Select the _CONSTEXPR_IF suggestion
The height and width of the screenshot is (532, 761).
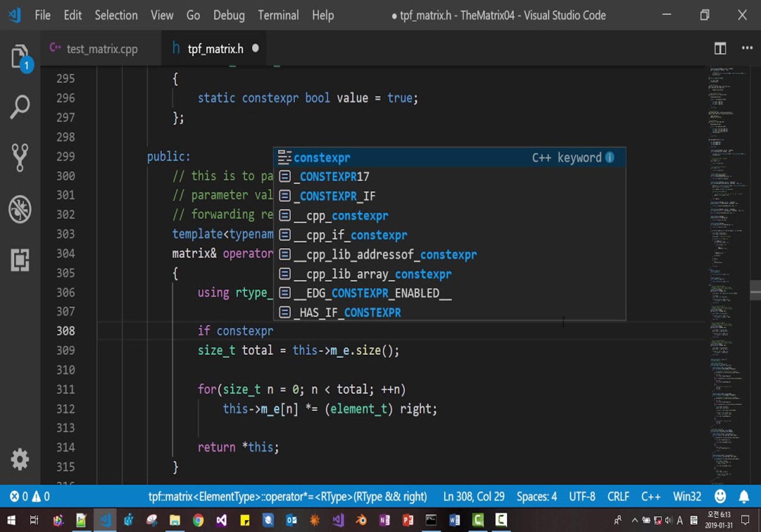coord(449,196)
